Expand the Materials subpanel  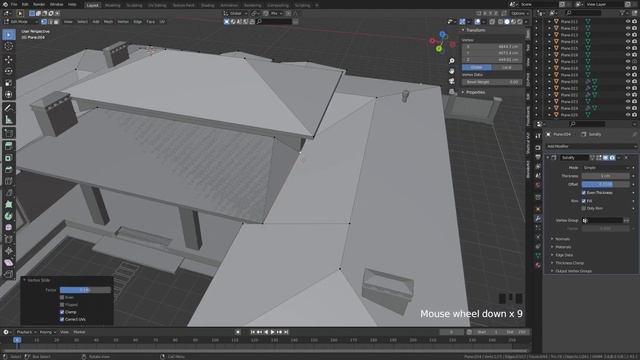click(x=563, y=247)
